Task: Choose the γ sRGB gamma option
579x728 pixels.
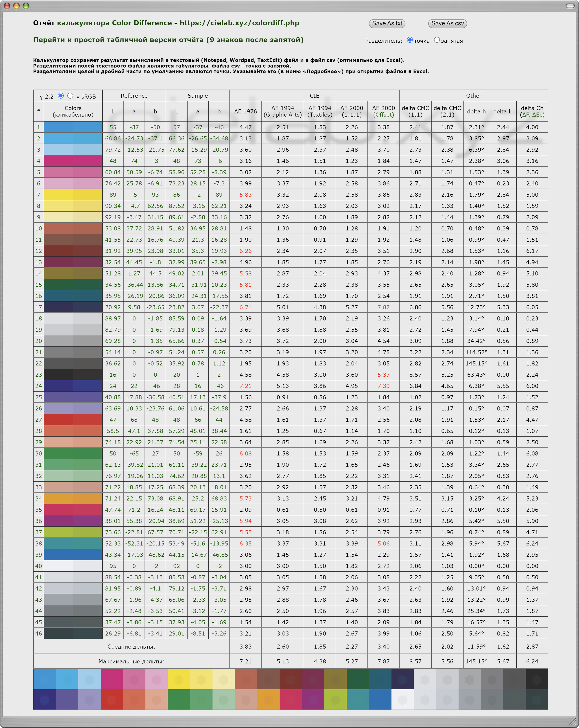Action: [x=70, y=96]
